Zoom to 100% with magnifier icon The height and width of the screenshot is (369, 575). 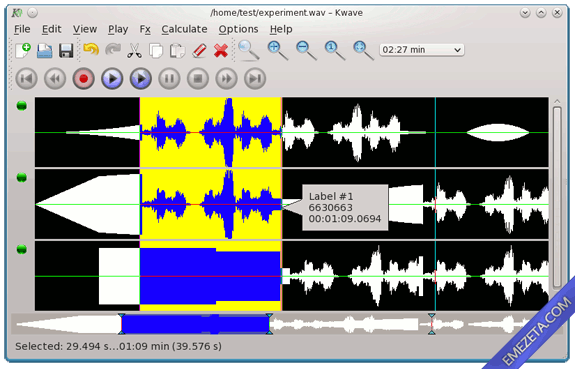point(334,50)
